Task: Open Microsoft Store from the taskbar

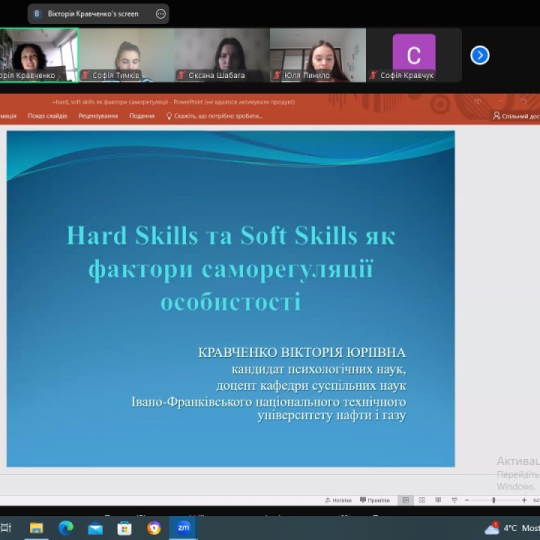Action: pos(124,528)
